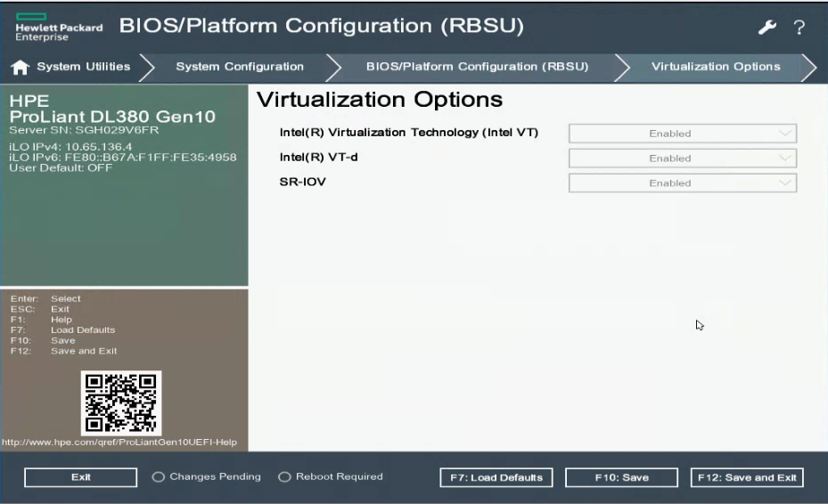Click the SR-IOV dropdown chevron
828x504 pixels.
tap(785, 183)
